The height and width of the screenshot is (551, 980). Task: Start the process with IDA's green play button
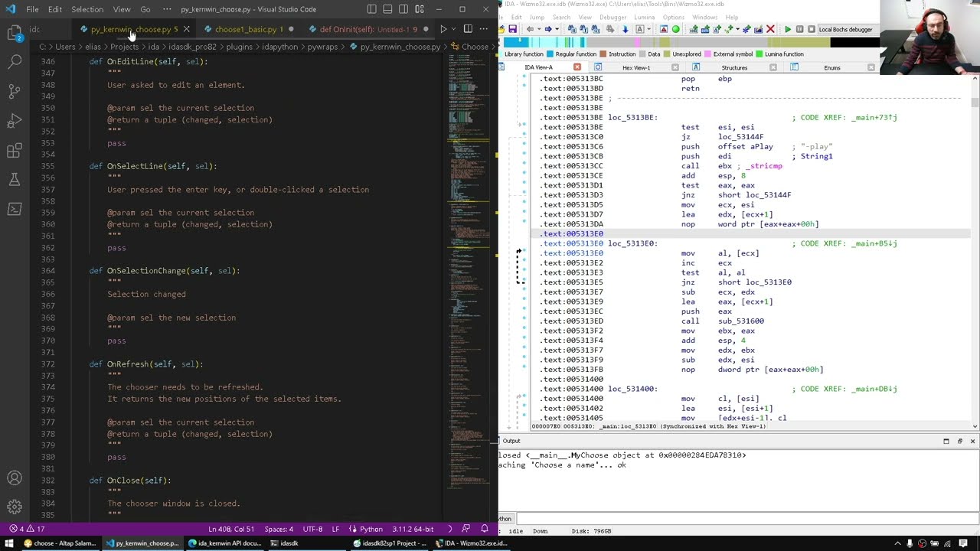pyautogui.click(x=788, y=29)
